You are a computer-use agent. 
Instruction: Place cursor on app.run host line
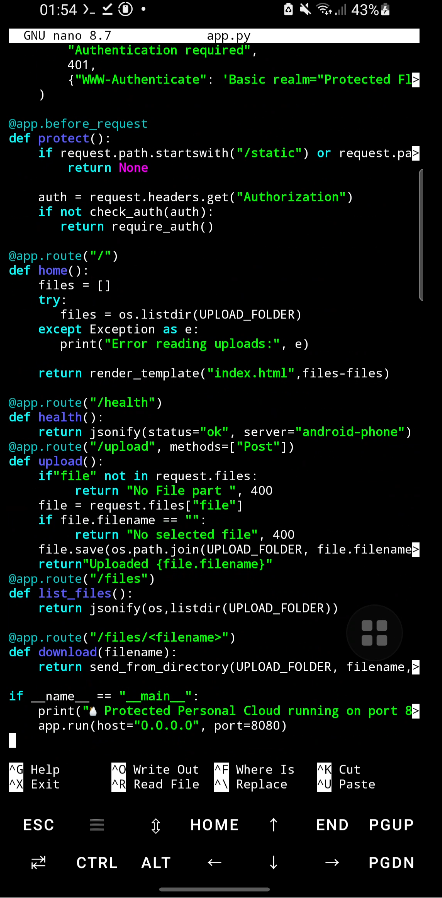[162, 726]
